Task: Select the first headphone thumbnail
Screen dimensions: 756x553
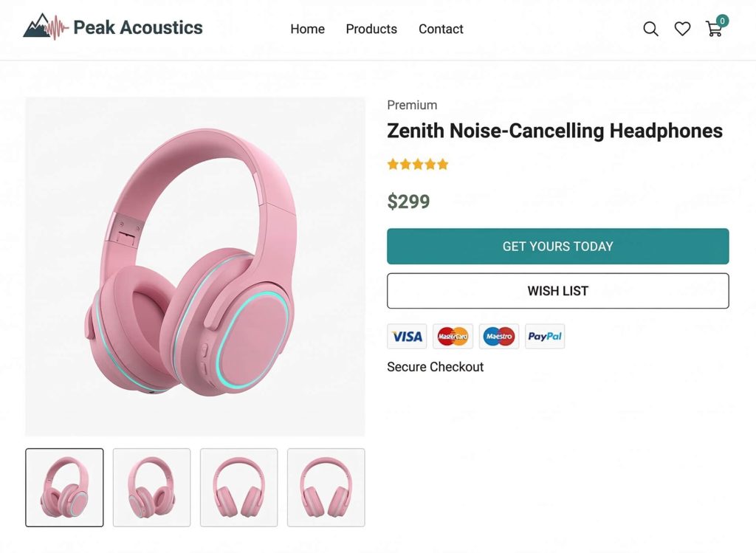Action: [64, 488]
